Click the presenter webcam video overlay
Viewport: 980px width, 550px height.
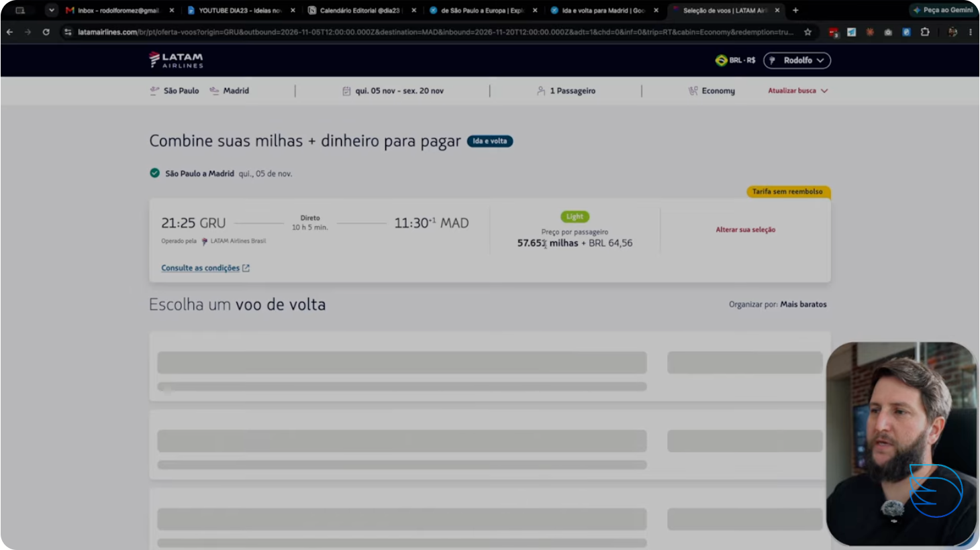(901, 444)
